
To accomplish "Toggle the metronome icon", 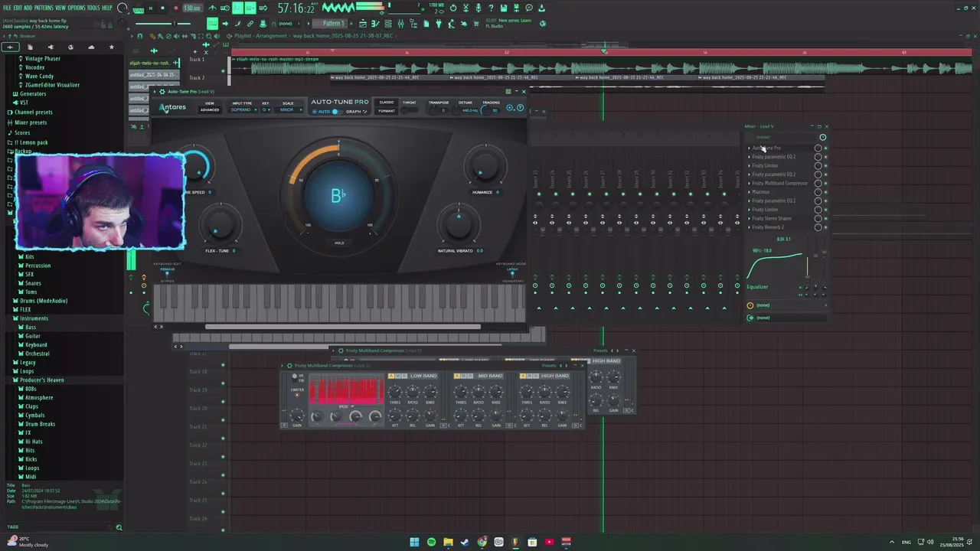I will coord(212,8).
